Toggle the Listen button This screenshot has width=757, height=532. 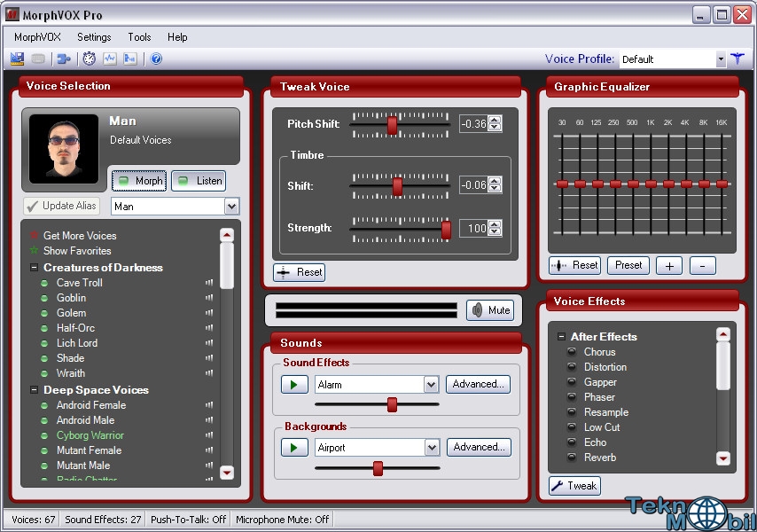tap(199, 181)
